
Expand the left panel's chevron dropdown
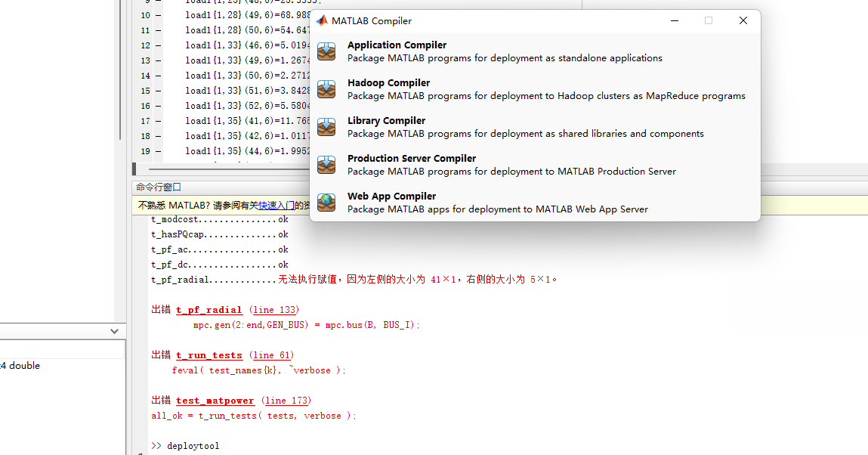114,331
